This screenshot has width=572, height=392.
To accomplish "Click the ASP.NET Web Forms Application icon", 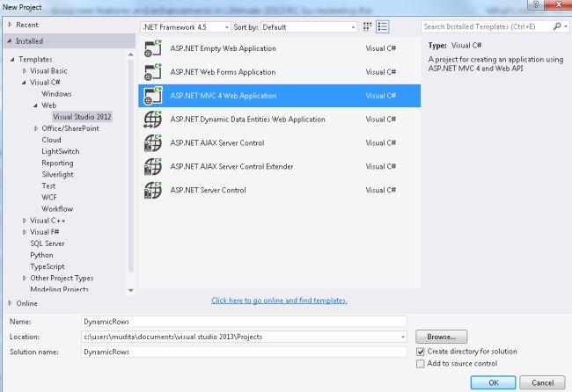I will pyautogui.click(x=152, y=72).
